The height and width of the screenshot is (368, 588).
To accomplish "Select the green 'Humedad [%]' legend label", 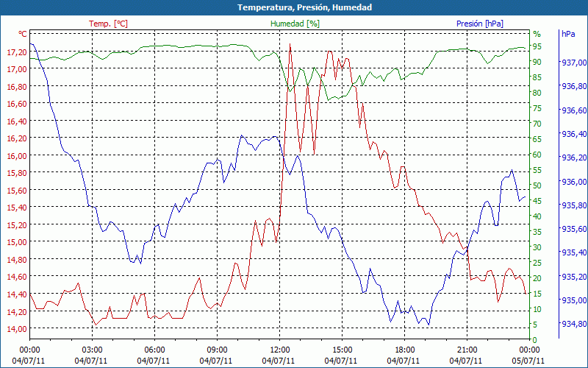I will [295, 24].
